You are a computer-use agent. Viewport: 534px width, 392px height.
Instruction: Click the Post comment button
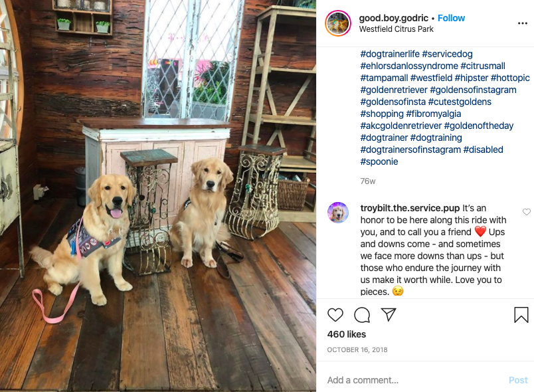coord(518,380)
